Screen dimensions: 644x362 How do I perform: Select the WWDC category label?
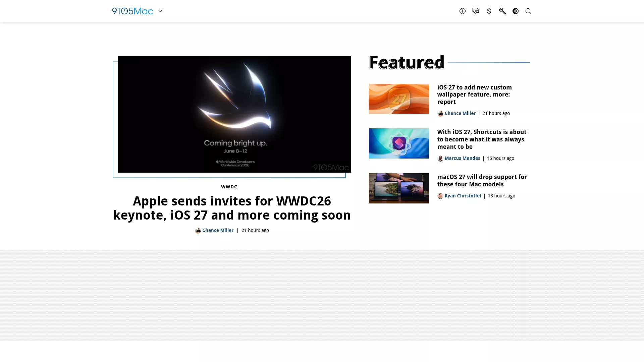(229, 187)
